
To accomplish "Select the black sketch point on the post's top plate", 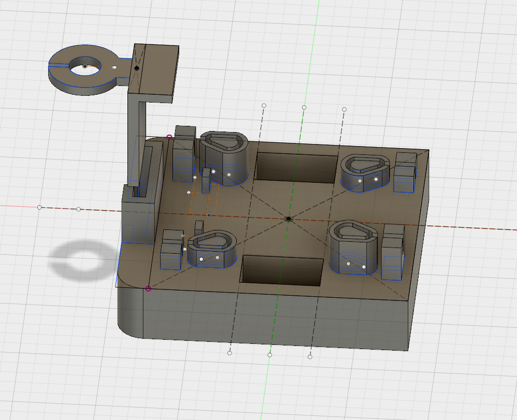I will [137, 68].
